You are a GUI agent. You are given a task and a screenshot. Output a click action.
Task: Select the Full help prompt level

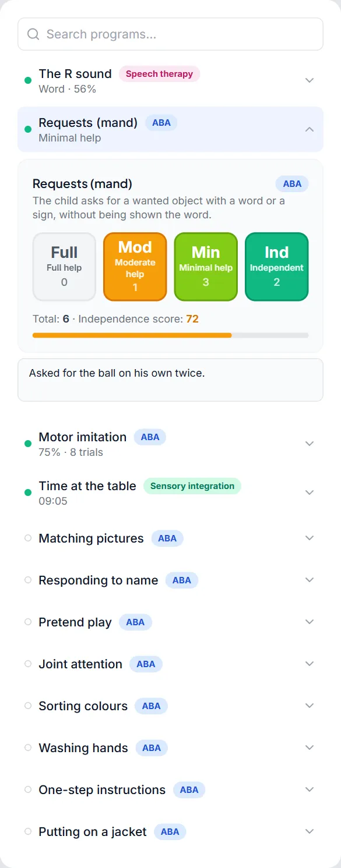click(x=64, y=267)
